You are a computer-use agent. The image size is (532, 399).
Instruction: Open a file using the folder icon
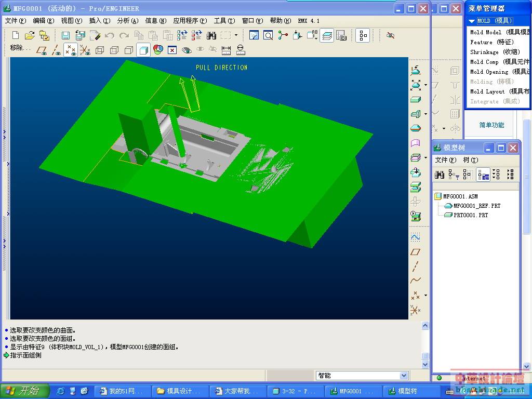30,35
